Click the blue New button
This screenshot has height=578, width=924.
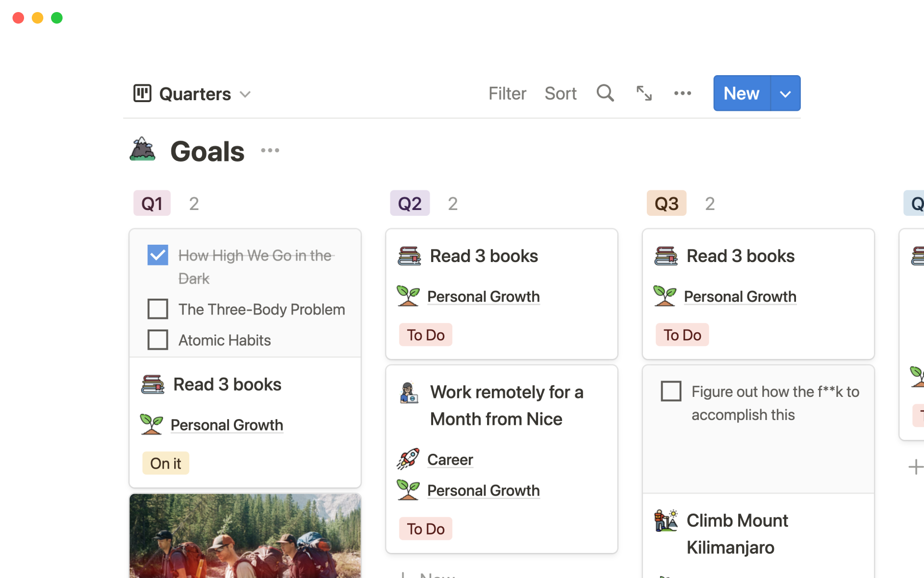(741, 93)
